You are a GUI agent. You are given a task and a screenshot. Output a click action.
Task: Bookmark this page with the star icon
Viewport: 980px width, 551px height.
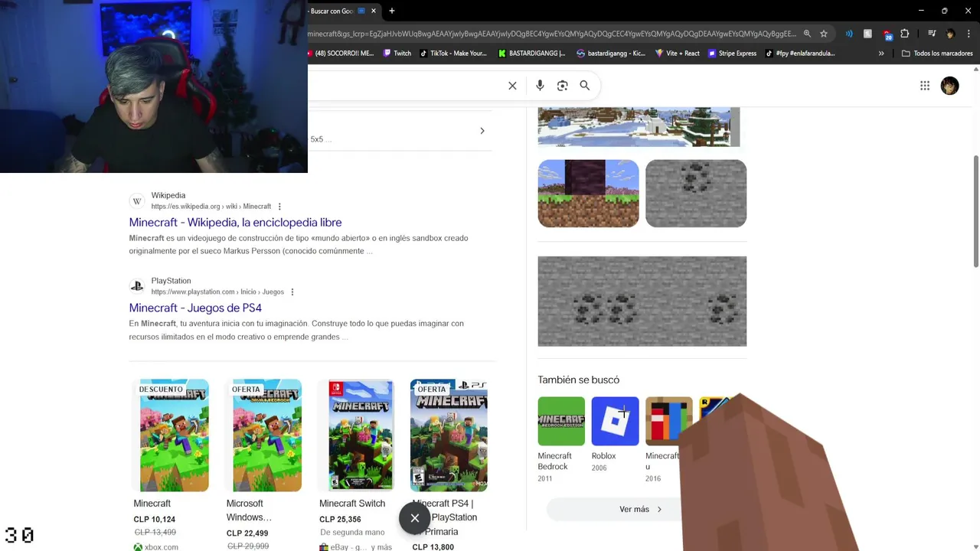coord(824,34)
